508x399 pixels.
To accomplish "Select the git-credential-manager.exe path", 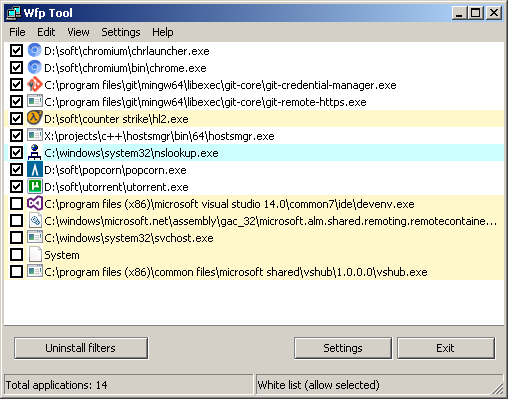I will [x=220, y=85].
